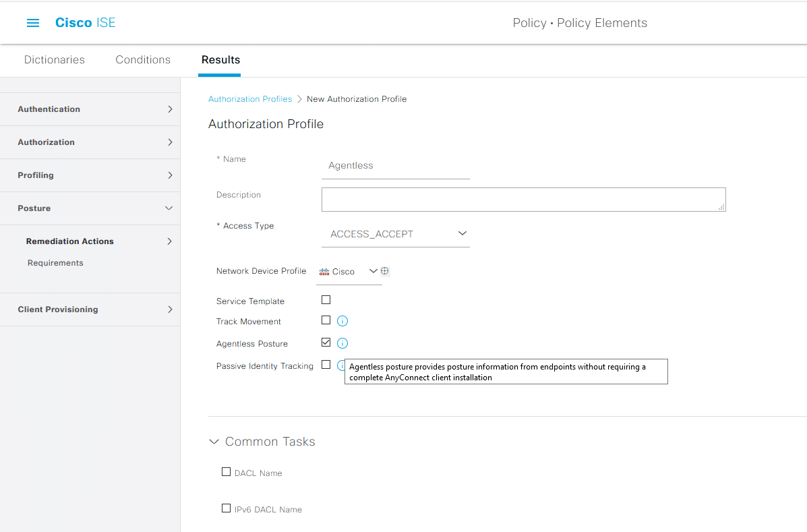Click the New Authorization Profile breadcrumb text

[x=357, y=99]
